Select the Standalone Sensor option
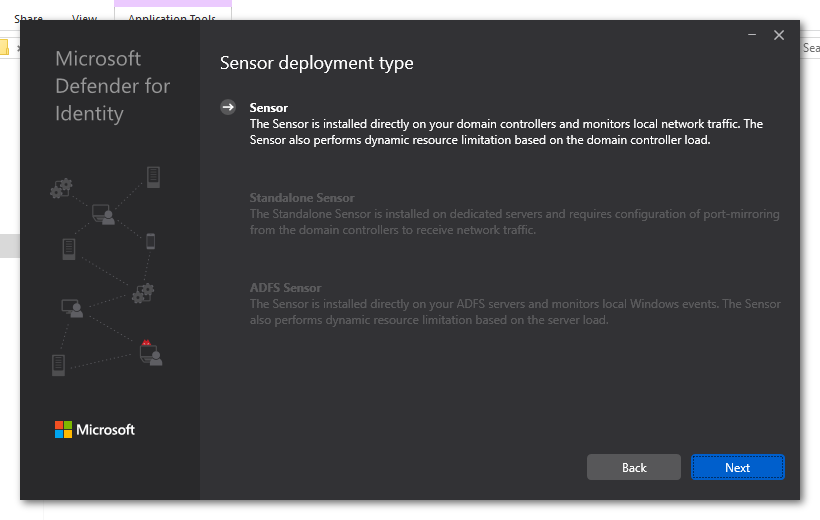The height and width of the screenshot is (520, 820). point(302,198)
